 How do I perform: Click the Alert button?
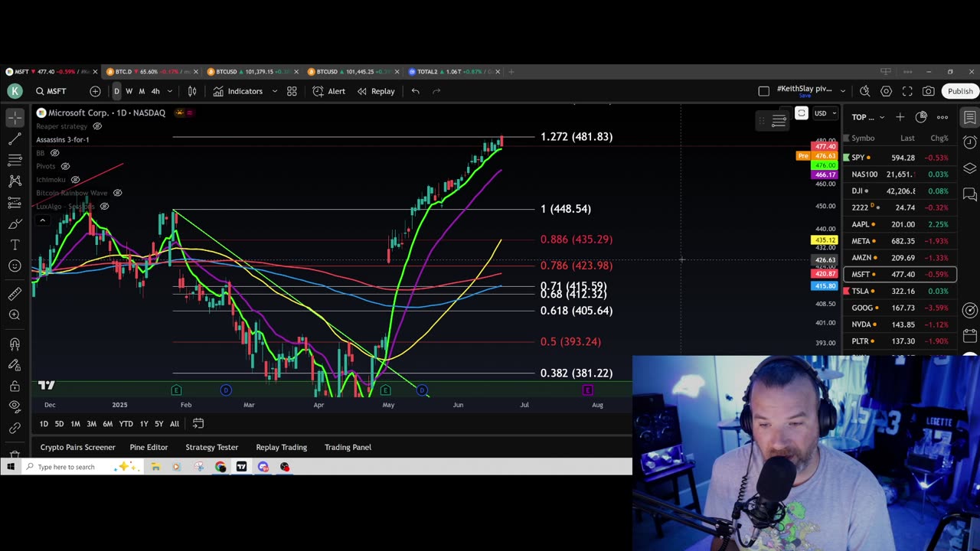pos(328,91)
